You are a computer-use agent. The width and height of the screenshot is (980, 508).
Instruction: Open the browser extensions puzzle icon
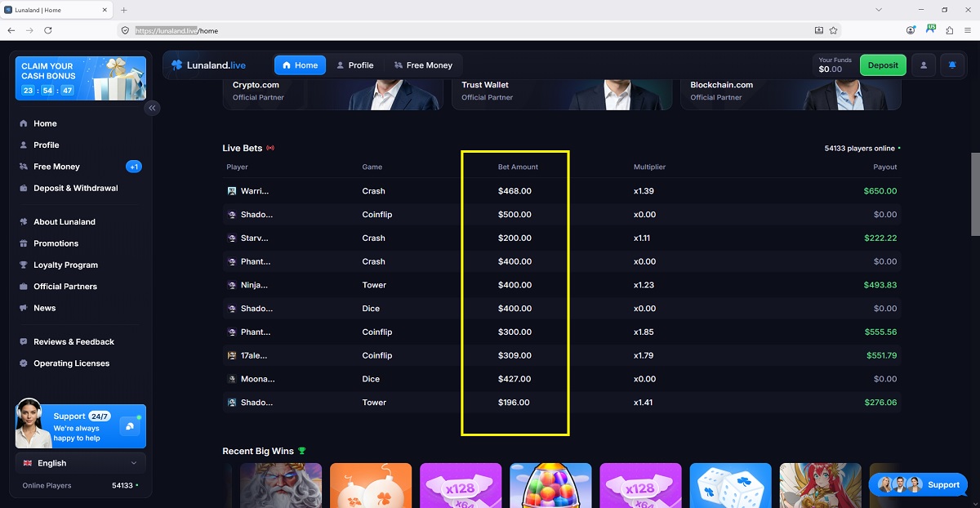click(x=949, y=30)
